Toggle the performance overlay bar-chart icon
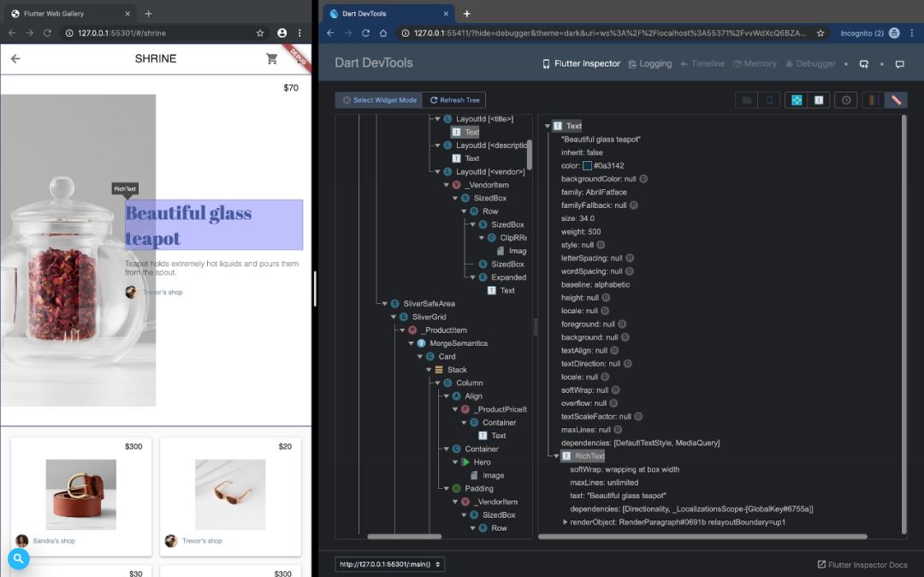This screenshot has height=577, width=924. point(747,100)
